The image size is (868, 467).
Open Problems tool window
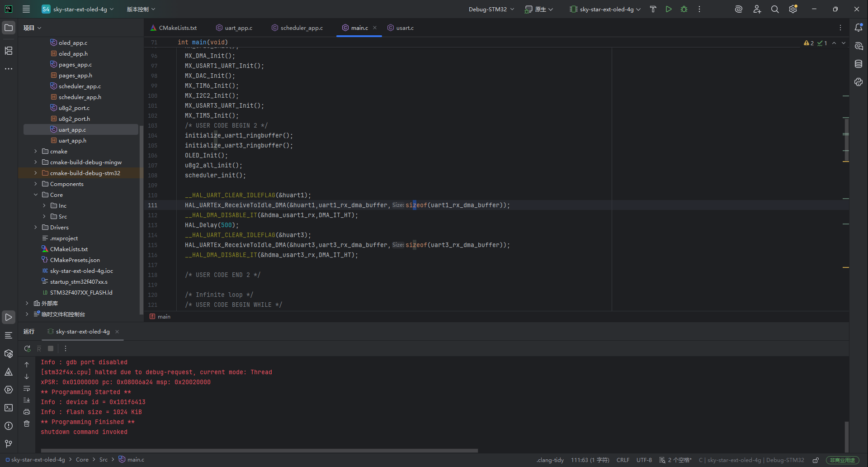click(9, 426)
